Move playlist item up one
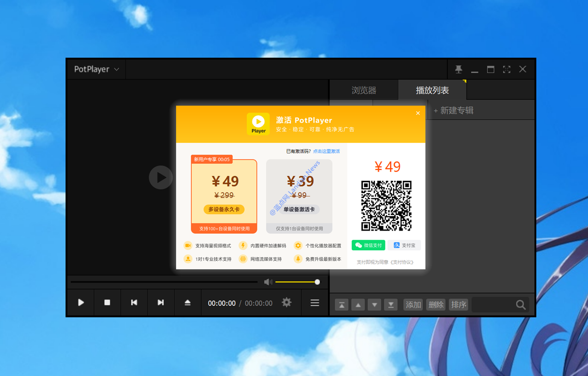The width and height of the screenshot is (588, 376). click(x=358, y=305)
